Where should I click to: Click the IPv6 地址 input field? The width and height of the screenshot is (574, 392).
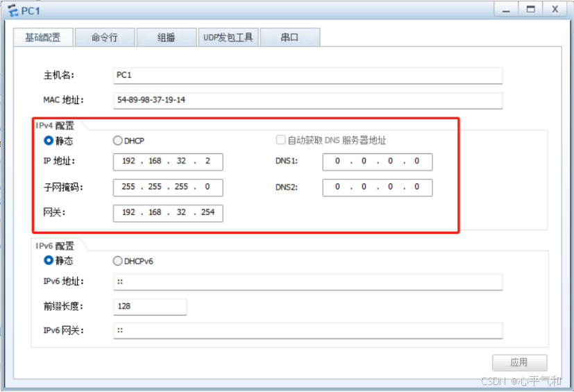(x=308, y=282)
